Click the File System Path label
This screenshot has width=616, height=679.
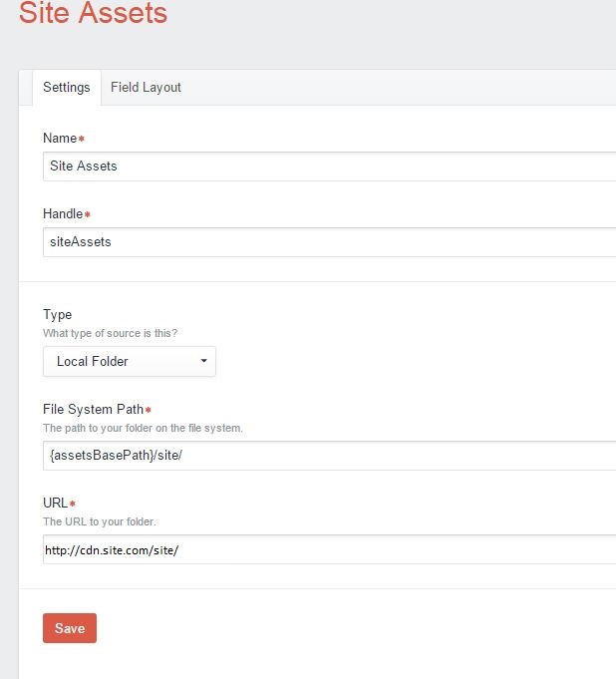94,409
